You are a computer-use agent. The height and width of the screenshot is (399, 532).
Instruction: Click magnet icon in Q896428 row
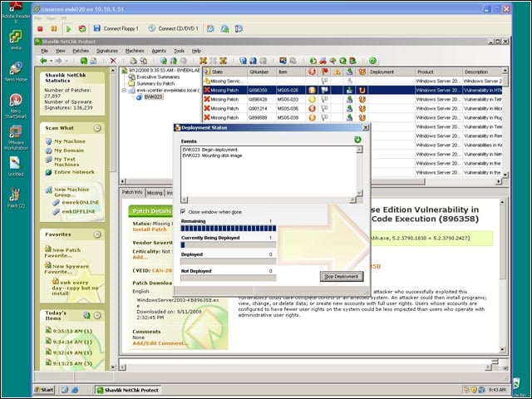click(362, 100)
